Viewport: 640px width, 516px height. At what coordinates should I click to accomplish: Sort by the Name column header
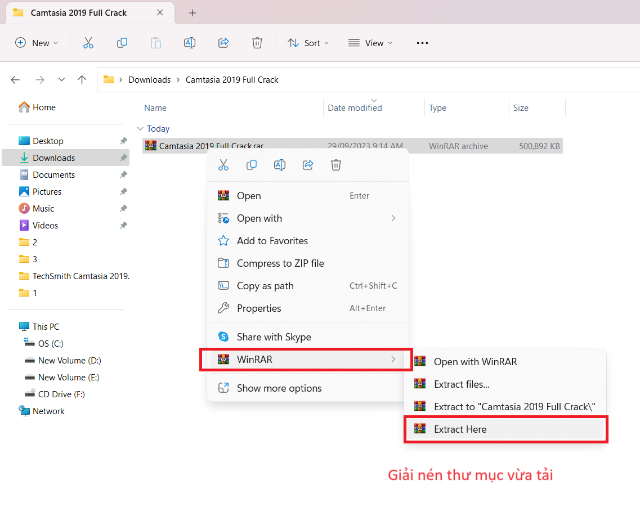[155, 108]
